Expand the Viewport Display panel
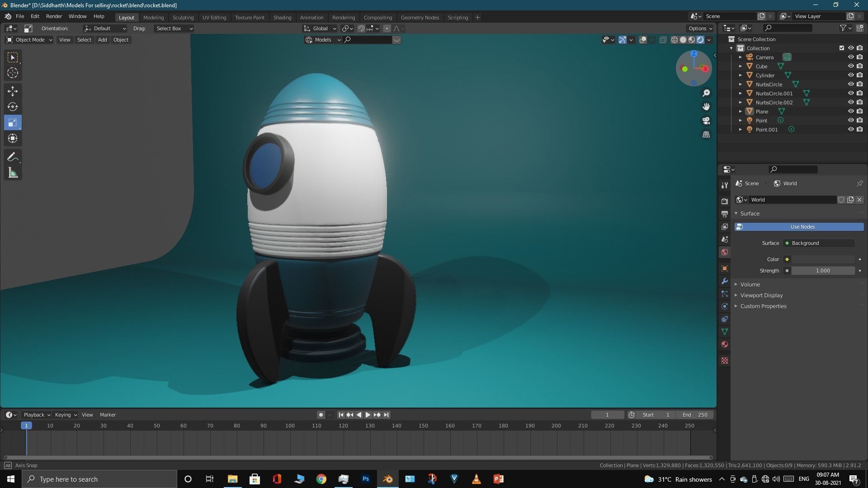This screenshot has height=488, width=868. (761, 296)
